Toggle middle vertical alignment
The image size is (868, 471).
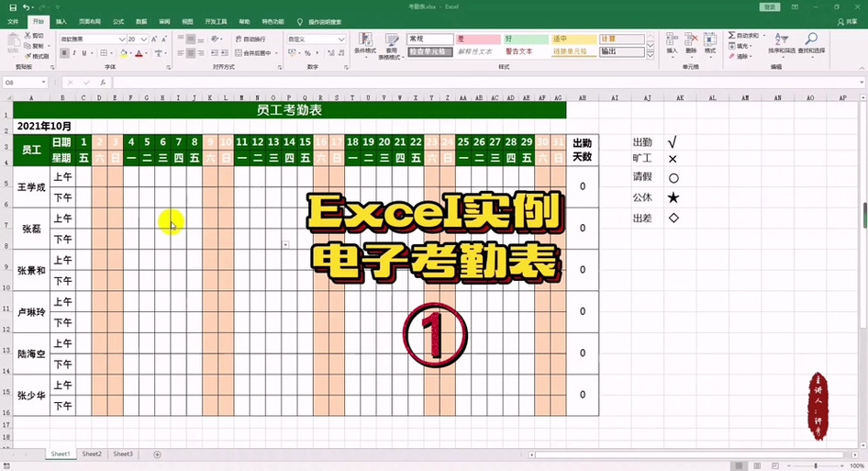(191, 39)
